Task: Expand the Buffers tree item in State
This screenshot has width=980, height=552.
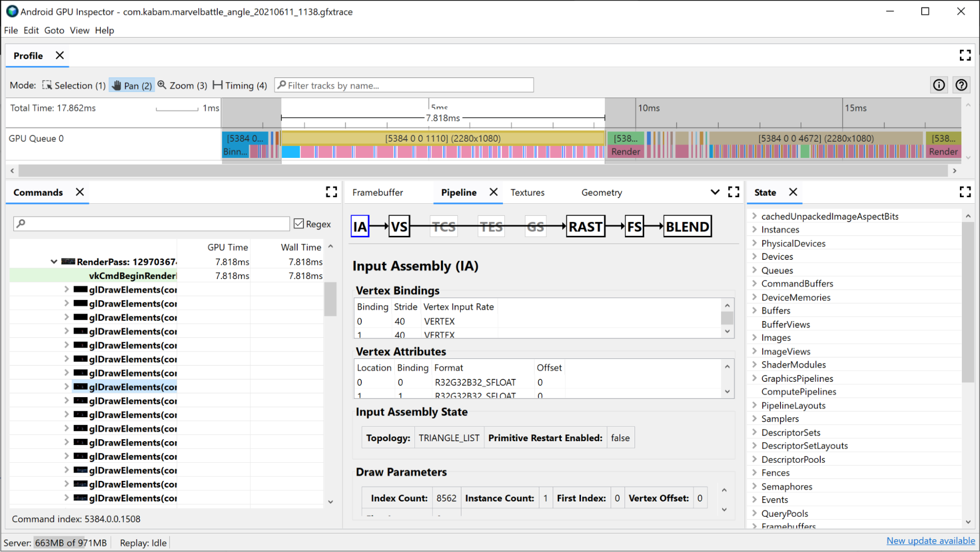Action: [x=754, y=310]
